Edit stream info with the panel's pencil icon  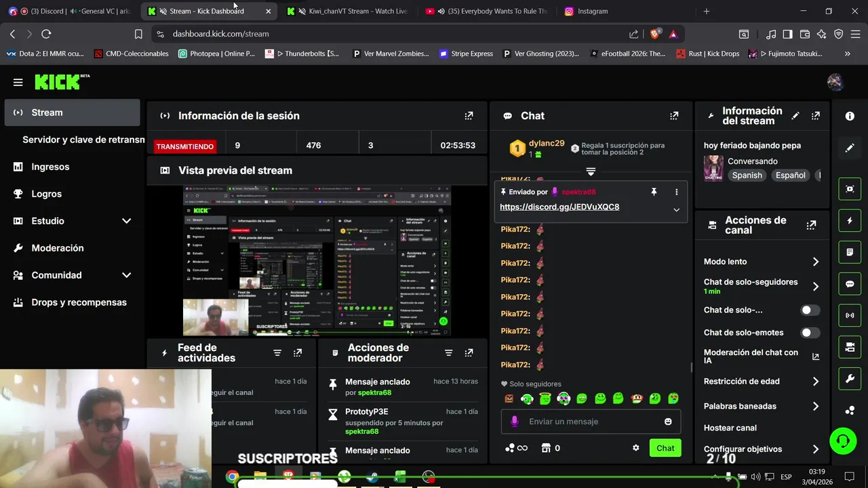pos(795,116)
